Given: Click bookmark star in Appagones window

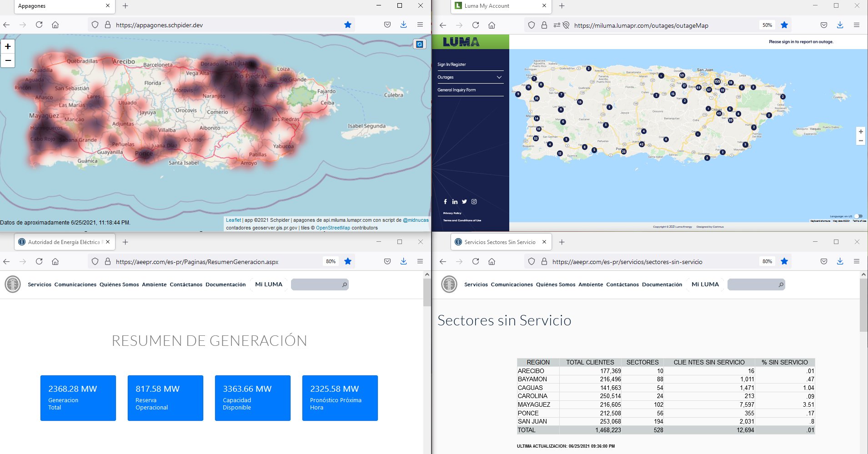Looking at the screenshot, I should (348, 25).
